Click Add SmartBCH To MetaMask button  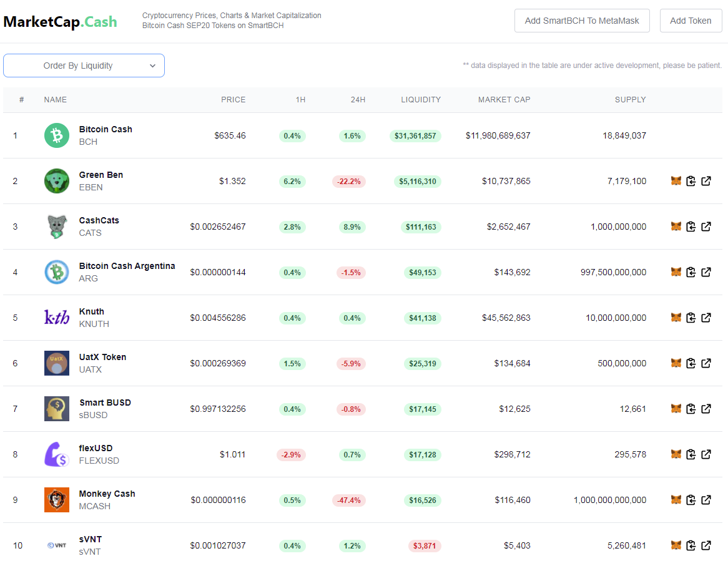tap(582, 21)
